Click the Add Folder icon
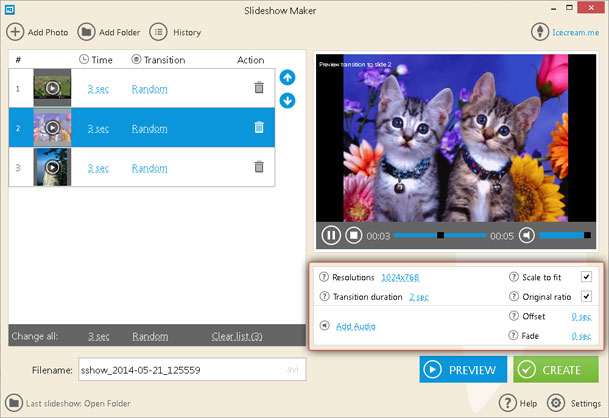Viewport: 609px width, 418px height. (x=86, y=32)
